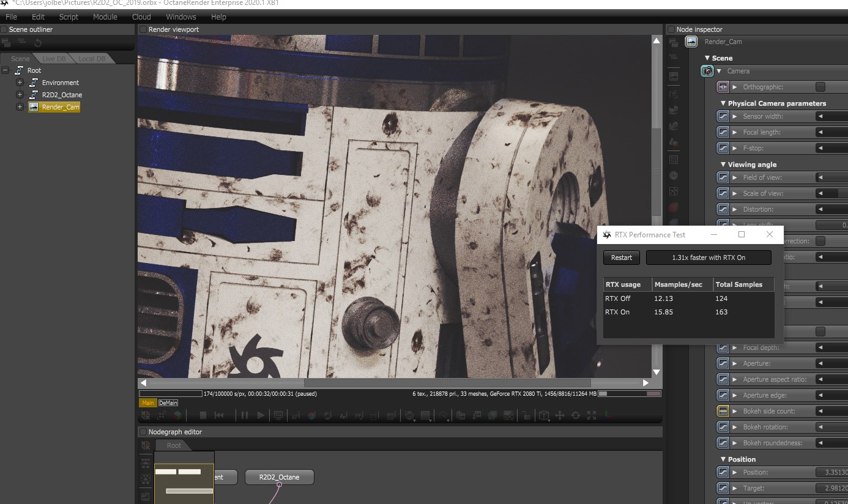Collapse the Viewing angle section
Screen dimensions: 848x504
tap(723, 165)
